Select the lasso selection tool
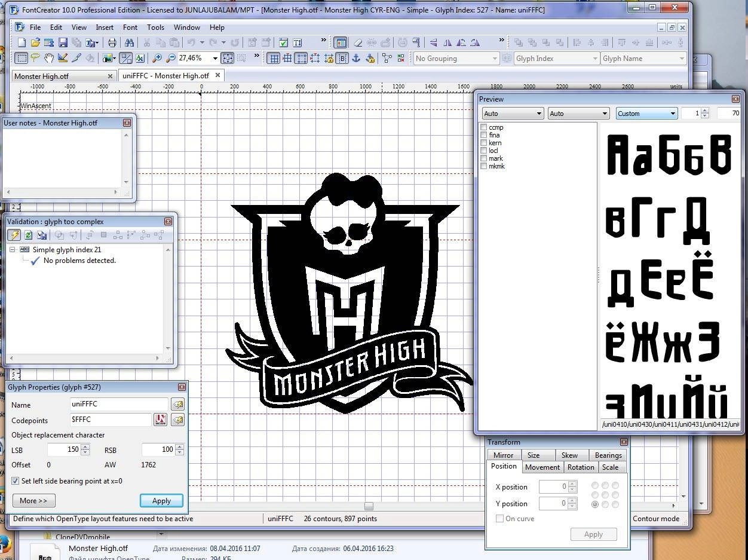748x560 pixels. (x=35, y=58)
